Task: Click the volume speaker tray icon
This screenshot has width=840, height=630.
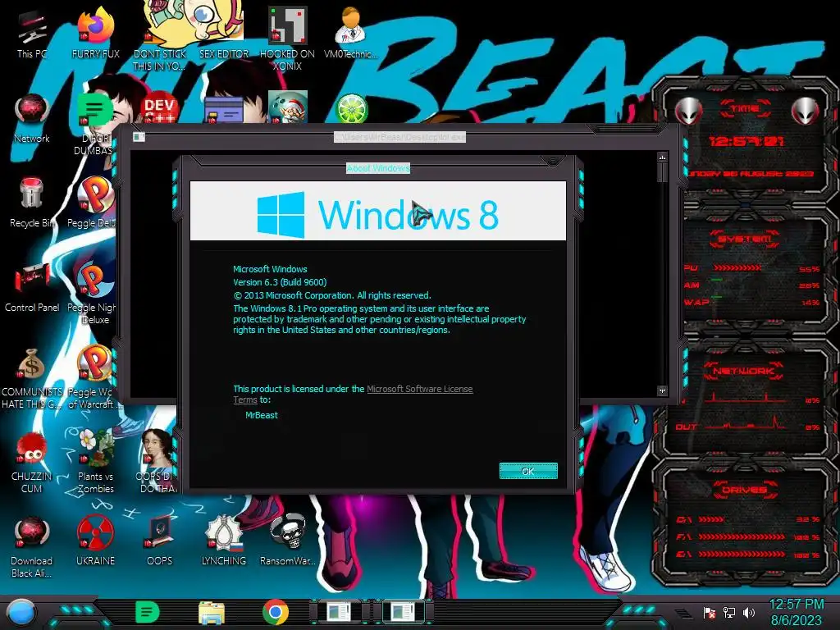Action: pos(748,612)
